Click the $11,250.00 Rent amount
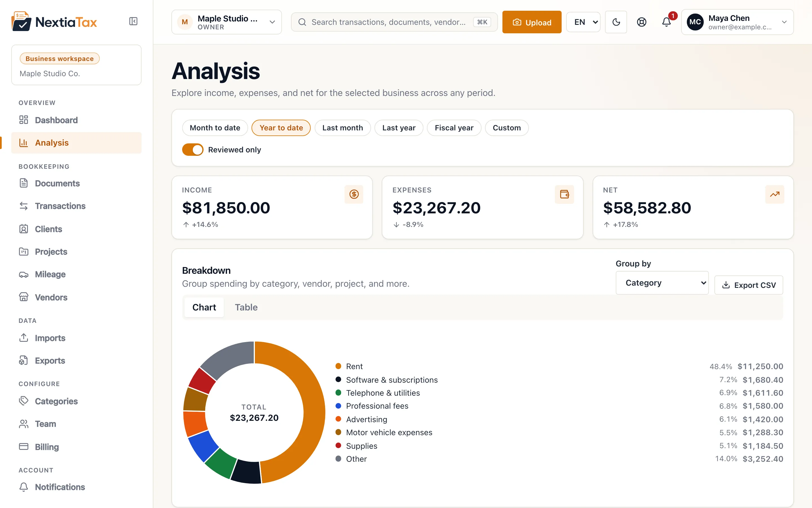 (760, 366)
